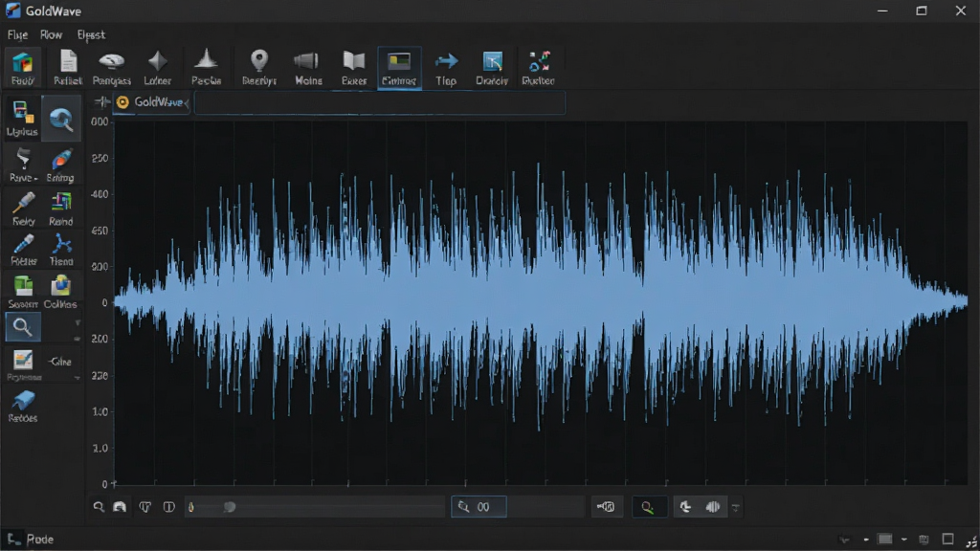This screenshot has height=551, width=980.
Task: Click the green magnifier button in bottom bar
Action: tap(648, 507)
